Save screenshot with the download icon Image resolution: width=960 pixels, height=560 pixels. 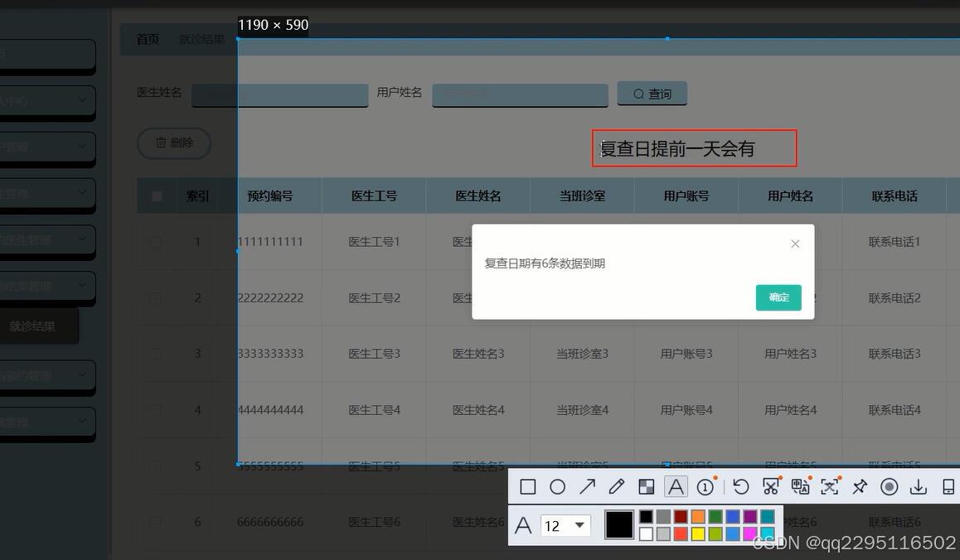point(919,487)
